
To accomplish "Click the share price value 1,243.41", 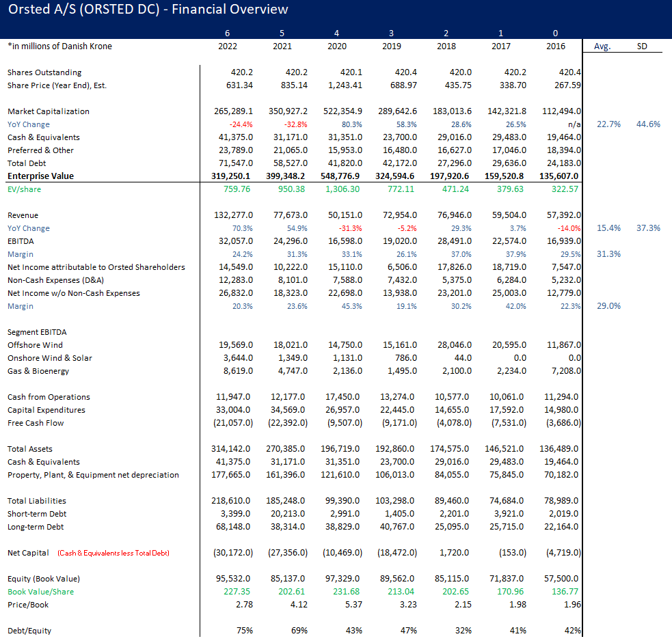I will click(345, 85).
